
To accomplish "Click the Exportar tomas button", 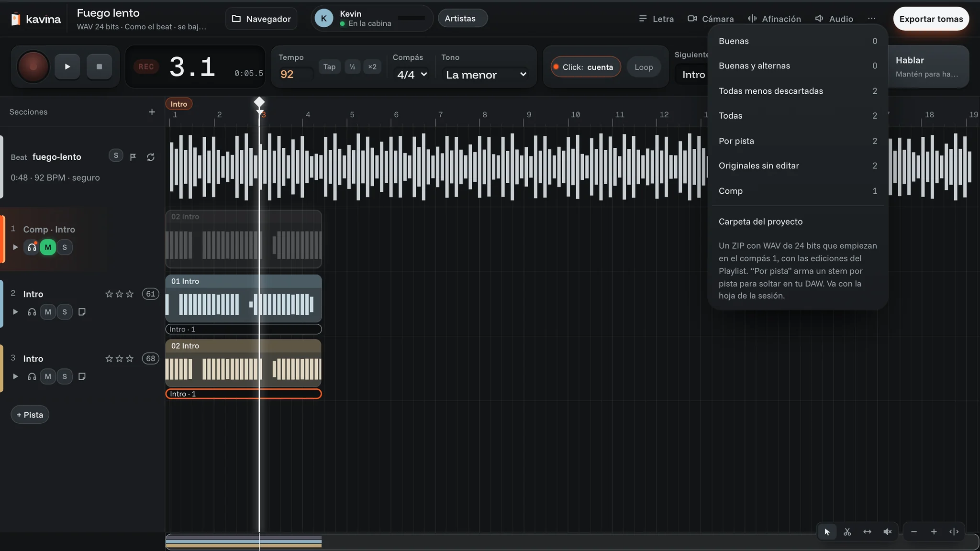I will [x=931, y=19].
